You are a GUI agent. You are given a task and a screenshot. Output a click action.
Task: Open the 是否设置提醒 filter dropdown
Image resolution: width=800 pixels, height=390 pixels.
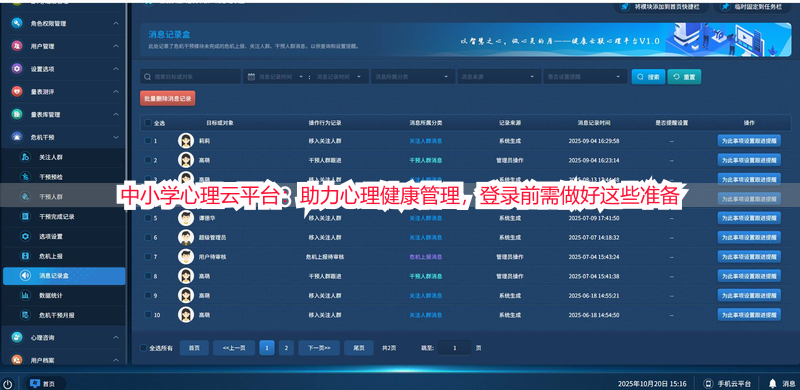click(x=585, y=77)
